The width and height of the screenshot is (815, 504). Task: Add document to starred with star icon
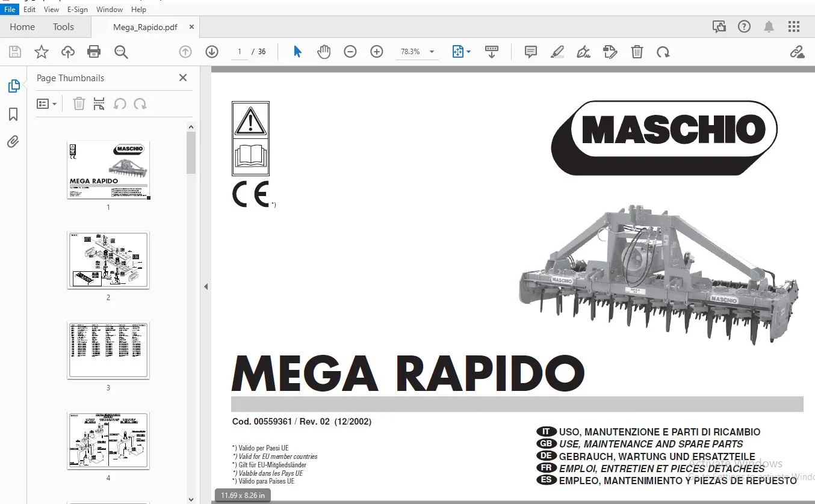coord(42,52)
